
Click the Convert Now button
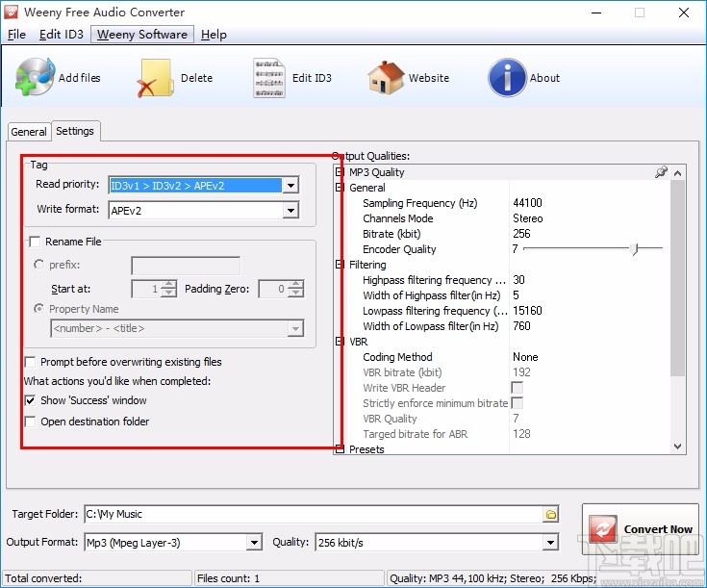pyautogui.click(x=641, y=529)
